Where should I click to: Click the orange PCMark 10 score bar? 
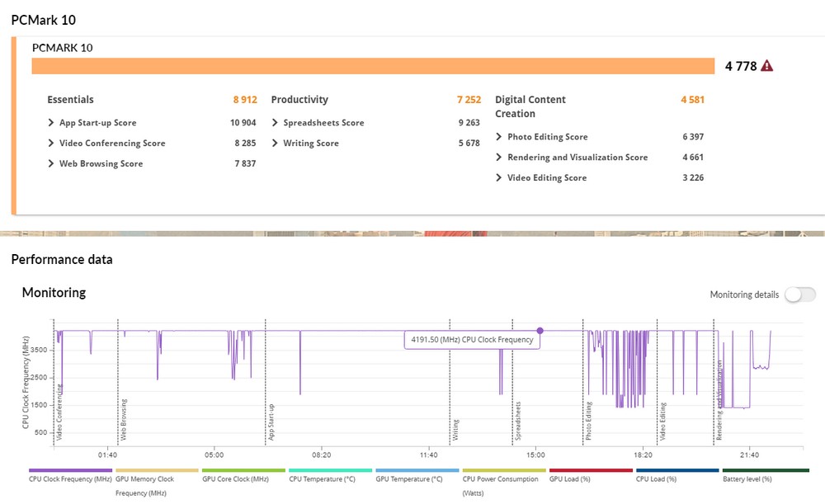[373, 66]
